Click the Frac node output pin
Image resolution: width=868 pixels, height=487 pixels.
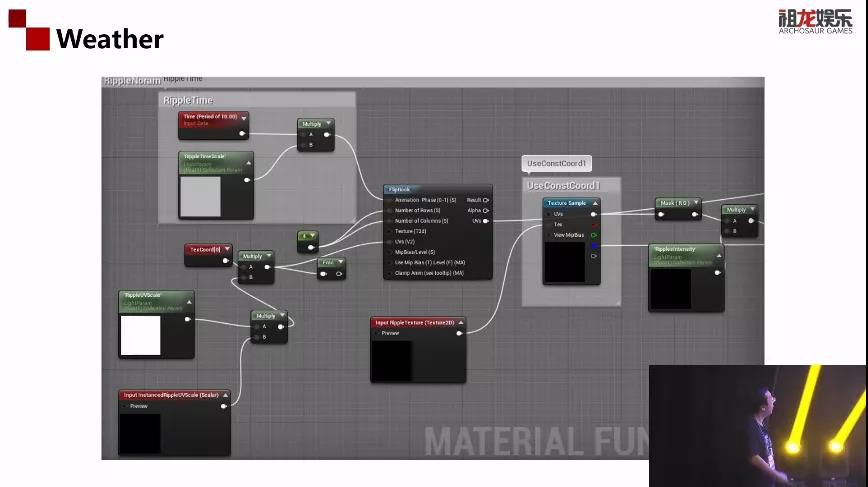point(339,274)
